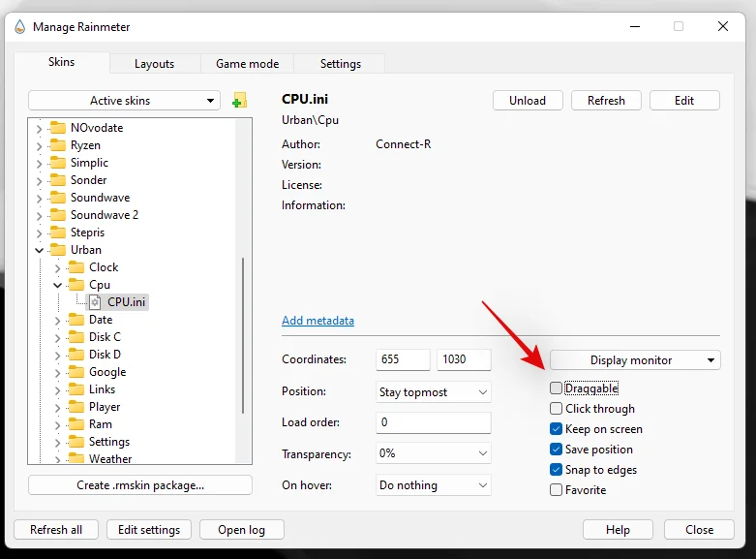Click the NOvodate folder icon

click(x=58, y=128)
